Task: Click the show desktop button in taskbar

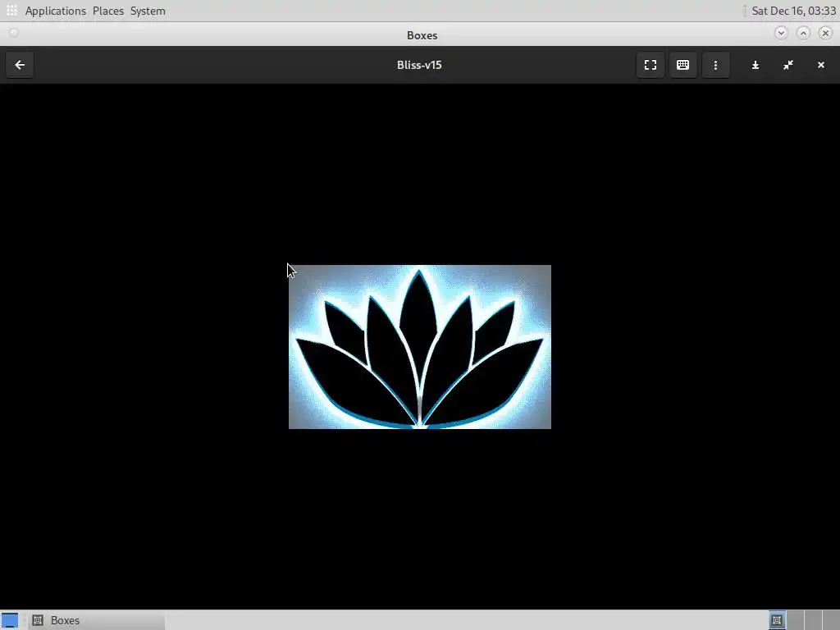Action: click(10, 620)
